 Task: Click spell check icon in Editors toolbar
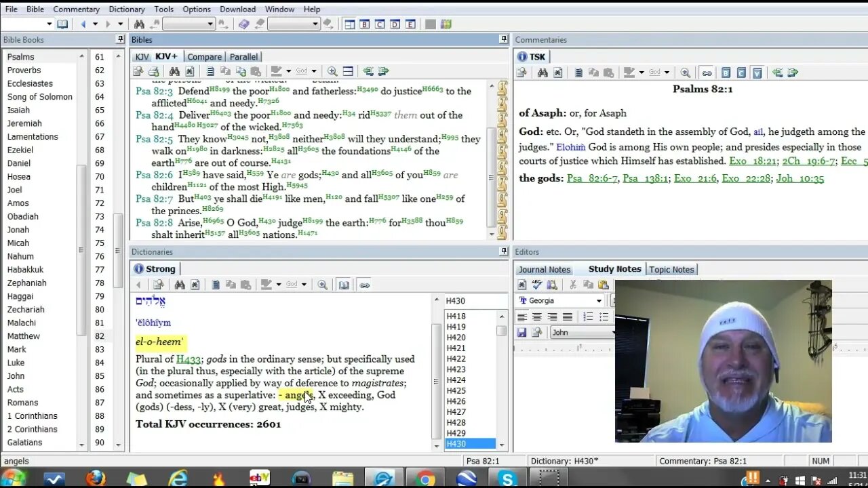tap(537, 285)
